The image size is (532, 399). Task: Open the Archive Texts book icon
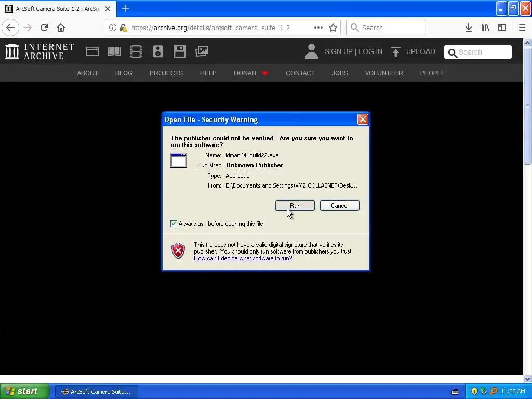tap(114, 51)
